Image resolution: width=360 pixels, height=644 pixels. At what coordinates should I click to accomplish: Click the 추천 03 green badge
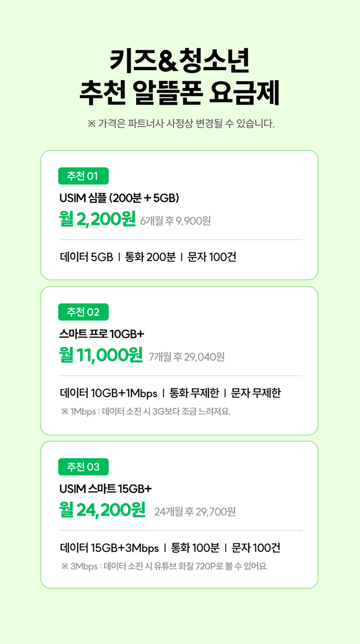83,467
